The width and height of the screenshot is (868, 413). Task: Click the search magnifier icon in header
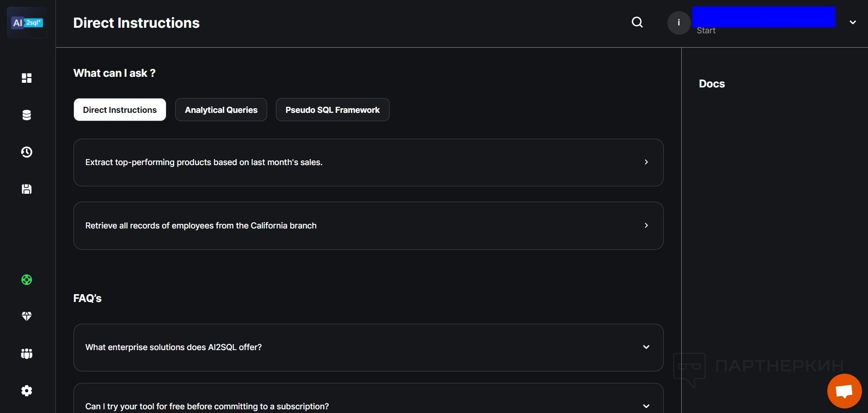(637, 22)
